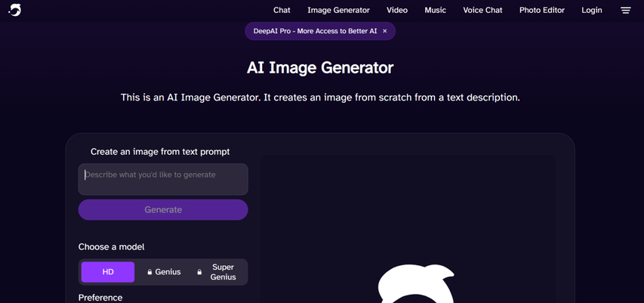Screen dimensions: 644x303
Task: Open the Photo Editor page
Action: [x=542, y=11]
